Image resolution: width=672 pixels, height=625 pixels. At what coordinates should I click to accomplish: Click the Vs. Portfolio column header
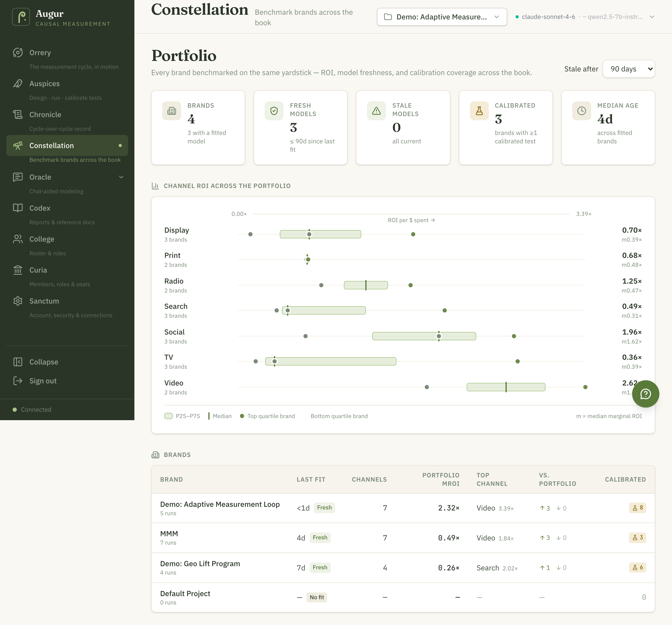[x=557, y=479]
